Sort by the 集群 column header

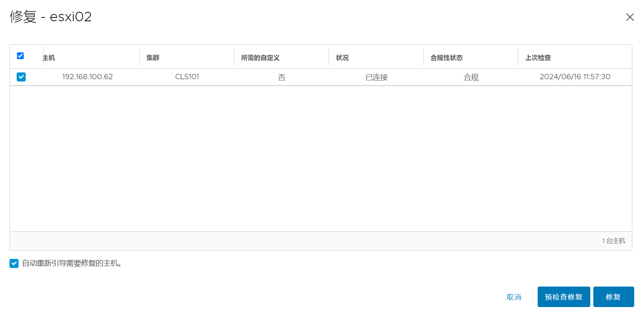pyautogui.click(x=153, y=58)
